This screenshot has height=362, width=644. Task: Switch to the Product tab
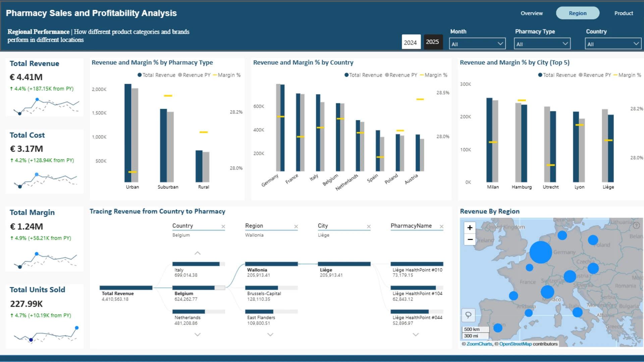tap(624, 13)
